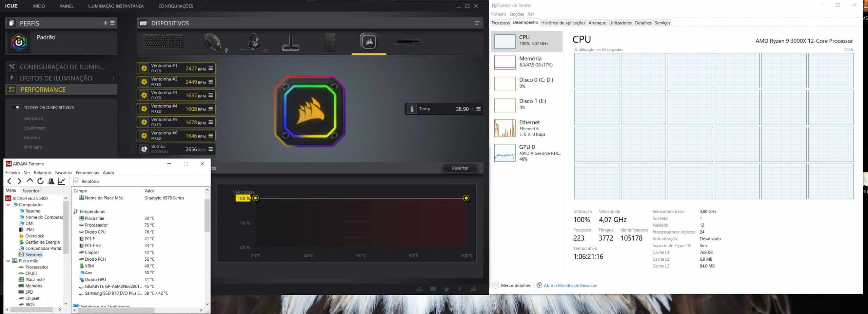
Task: Open the iCUE chat feedback icon
Action: pos(433,289)
